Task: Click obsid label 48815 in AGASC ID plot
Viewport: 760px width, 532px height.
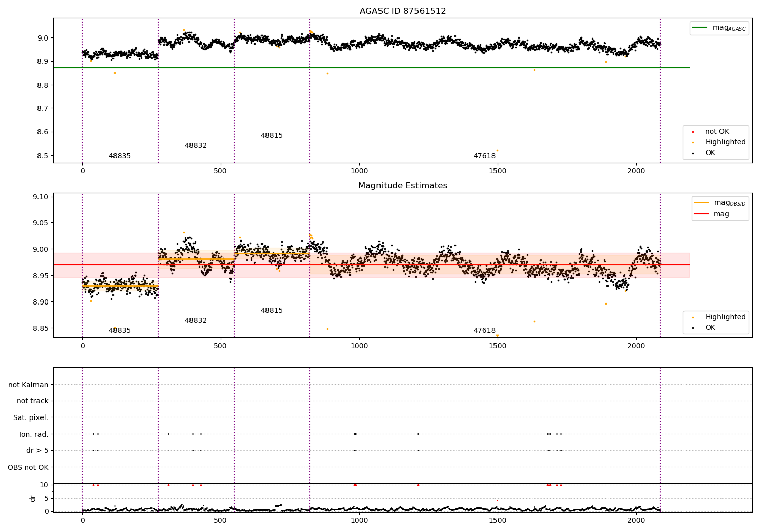Action: [x=272, y=136]
